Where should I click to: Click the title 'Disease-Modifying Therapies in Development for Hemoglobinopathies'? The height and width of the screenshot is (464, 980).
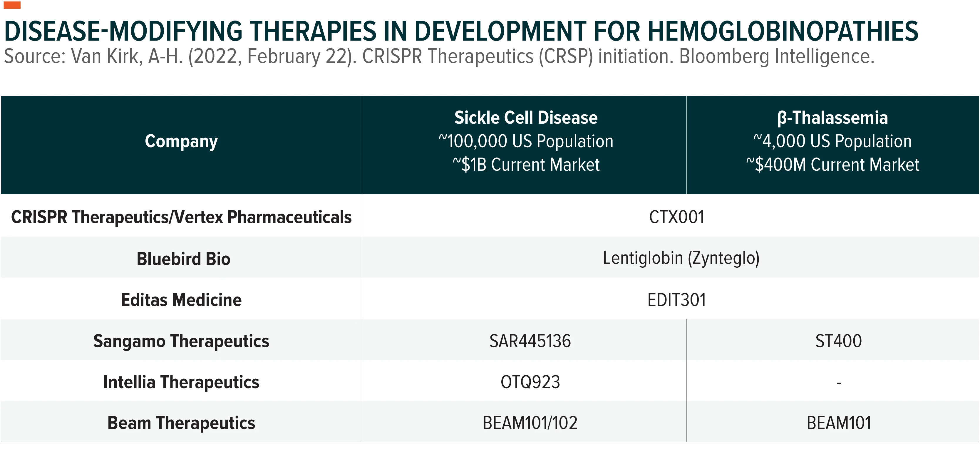(x=461, y=31)
